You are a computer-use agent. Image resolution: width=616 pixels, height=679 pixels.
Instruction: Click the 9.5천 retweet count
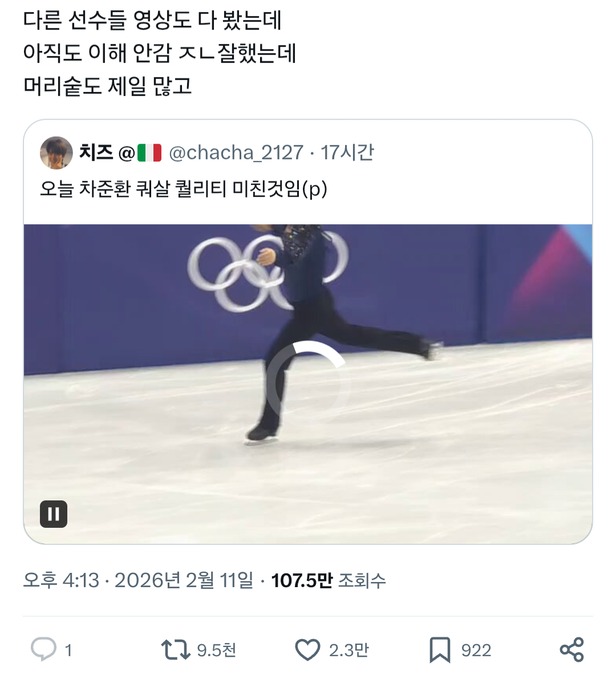point(216,650)
